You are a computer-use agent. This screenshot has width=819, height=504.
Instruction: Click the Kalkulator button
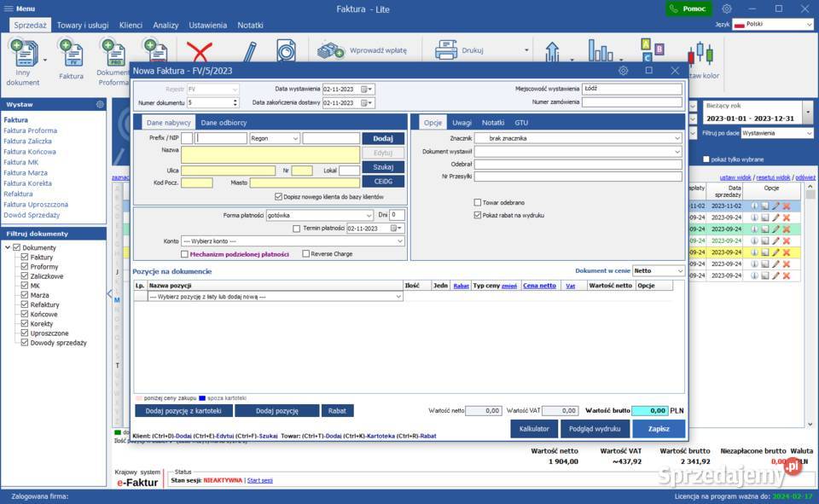(534, 429)
